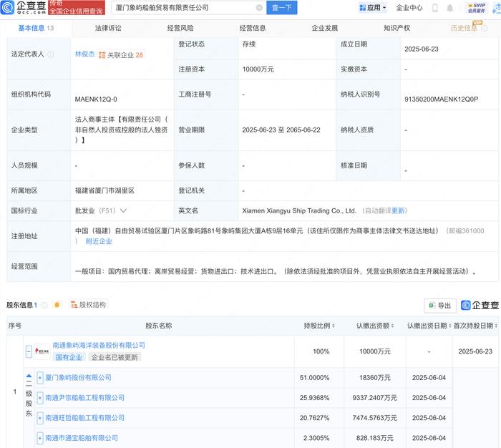The width and height of the screenshot is (501, 448).
Task: Open the 应用 apps dropdown
Action: (x=373, y=8)
